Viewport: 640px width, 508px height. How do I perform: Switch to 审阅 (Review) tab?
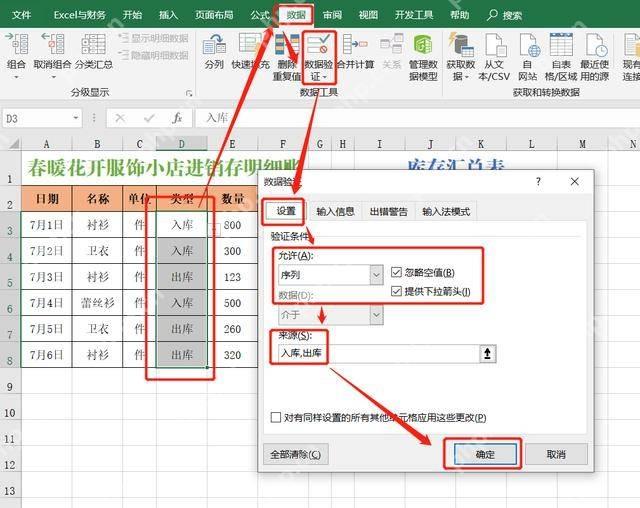(332, 15)
